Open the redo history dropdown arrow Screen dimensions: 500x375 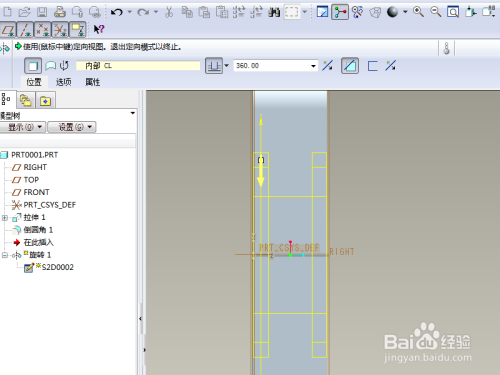(156, 12)
